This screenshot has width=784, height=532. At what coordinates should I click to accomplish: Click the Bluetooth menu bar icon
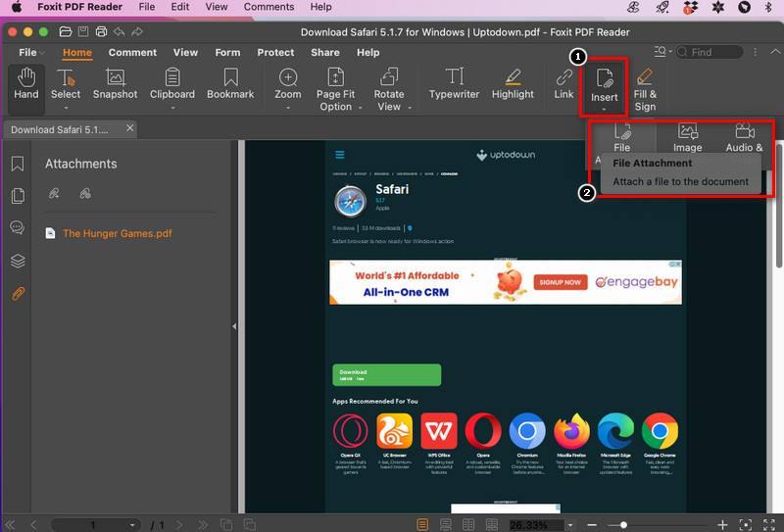point(768,7)
